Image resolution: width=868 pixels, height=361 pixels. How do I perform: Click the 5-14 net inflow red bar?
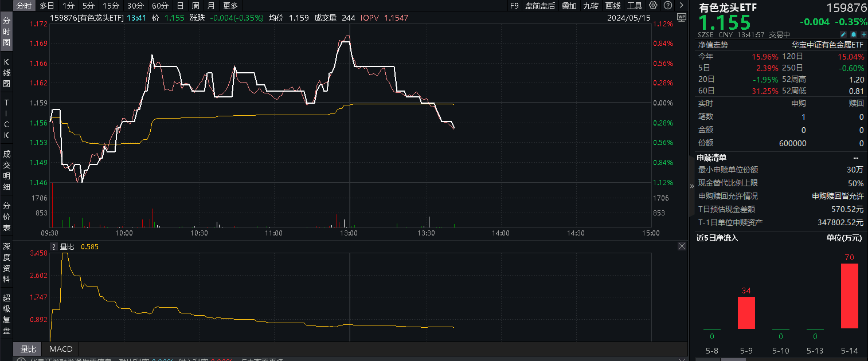849,296
